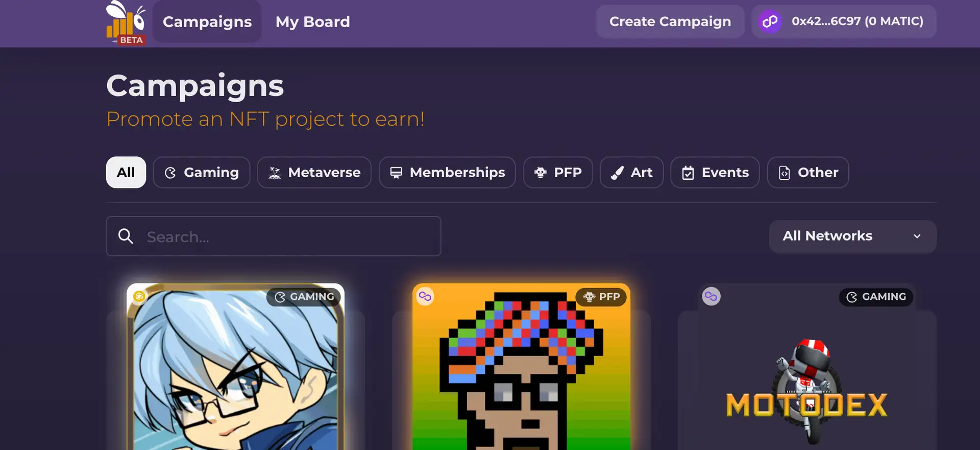The image size is (980, 450).
Task: Focus the Search campaigns input field
Action: 274,236
